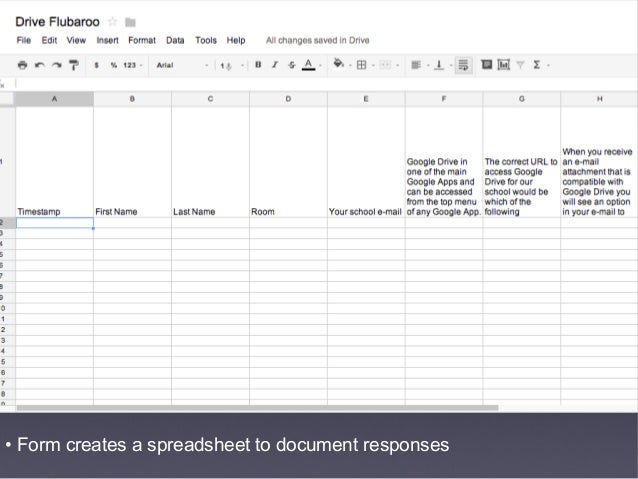Click the merge cells icon
Screen dimensions: 638x479
coord(385,65)
